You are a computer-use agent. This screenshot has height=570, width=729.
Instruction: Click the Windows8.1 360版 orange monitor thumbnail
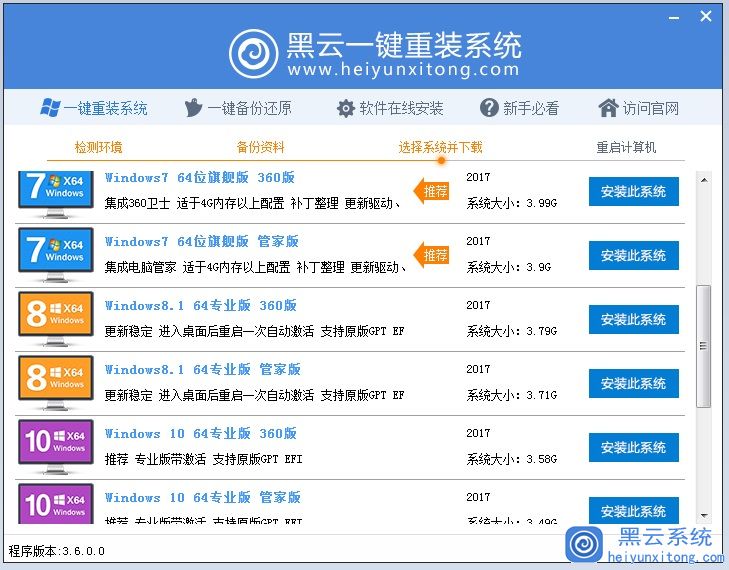click(x=56, y=319)
